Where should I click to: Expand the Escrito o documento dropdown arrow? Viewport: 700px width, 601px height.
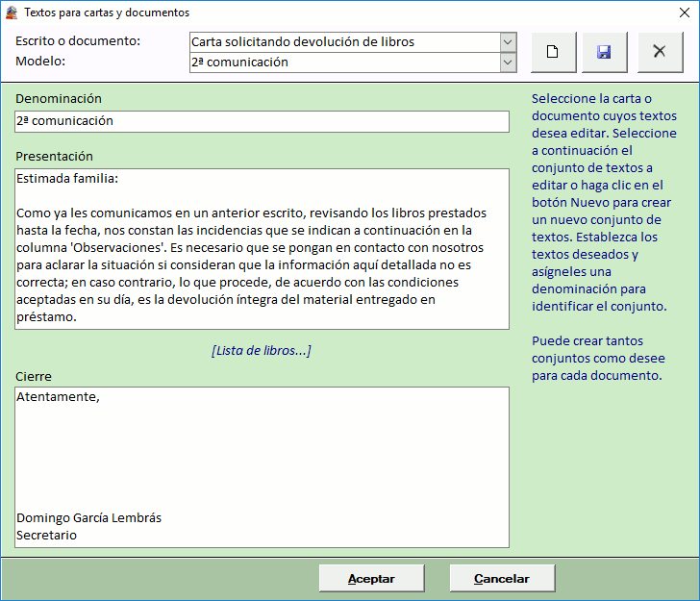(508, 42)
